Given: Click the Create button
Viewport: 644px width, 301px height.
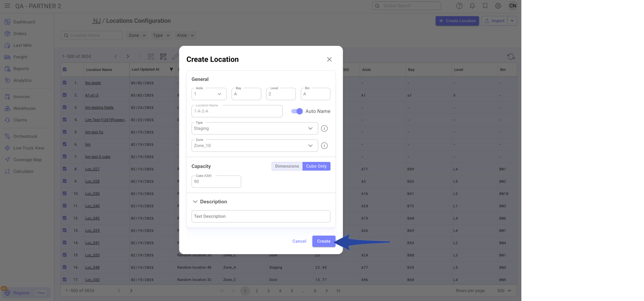Looking at the screenshot, I should pos(324,241).
